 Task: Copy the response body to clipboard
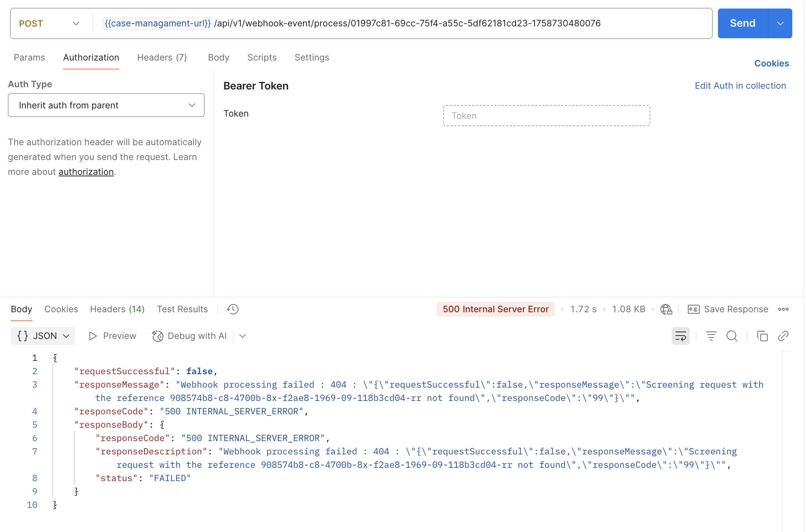pyautogui.click(x=762, y=336)
